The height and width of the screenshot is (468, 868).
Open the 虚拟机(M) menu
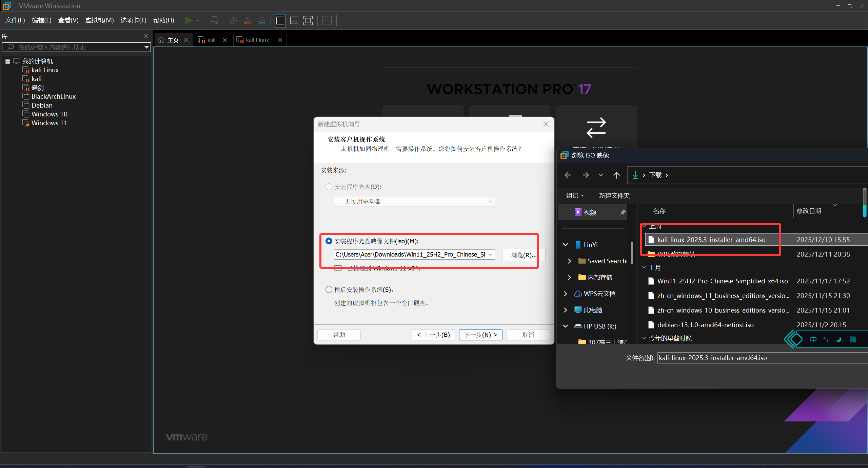[x=99, y=20]
